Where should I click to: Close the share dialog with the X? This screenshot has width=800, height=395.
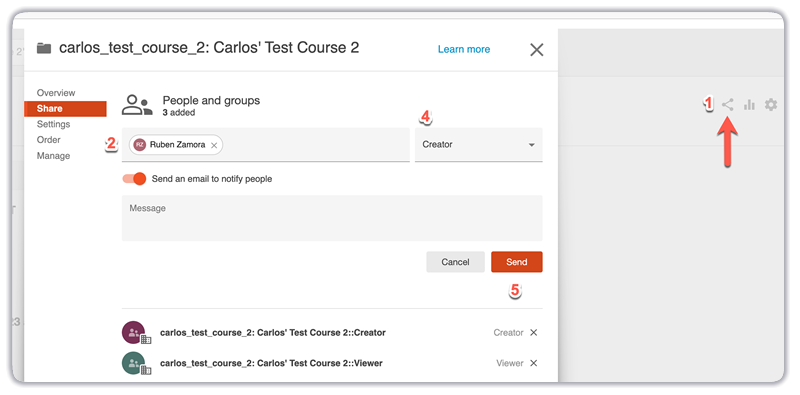537,50
